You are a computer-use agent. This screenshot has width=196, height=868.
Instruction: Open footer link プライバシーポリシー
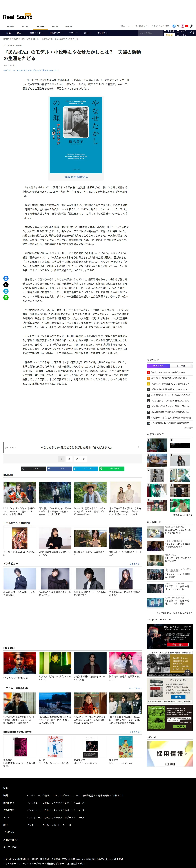(x=14, y=864)
